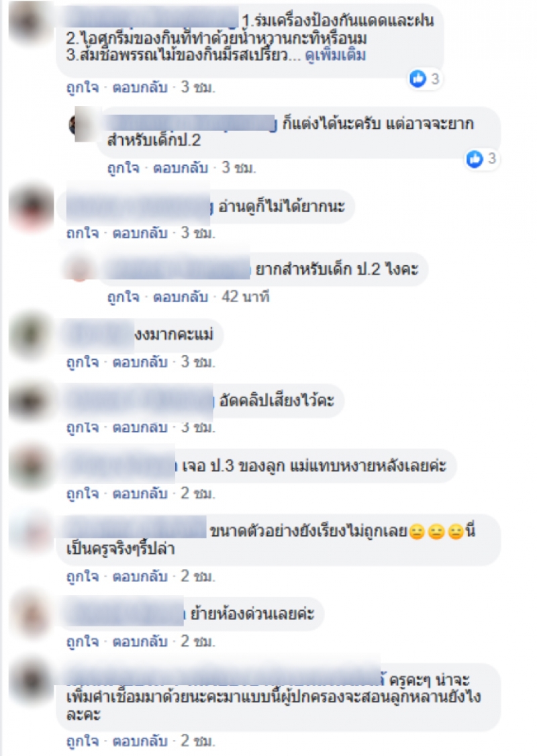Reply to comment 'ย้ายห้องด่วนเลยค่ะ'

pyautogui.click(x=140, y=641)
